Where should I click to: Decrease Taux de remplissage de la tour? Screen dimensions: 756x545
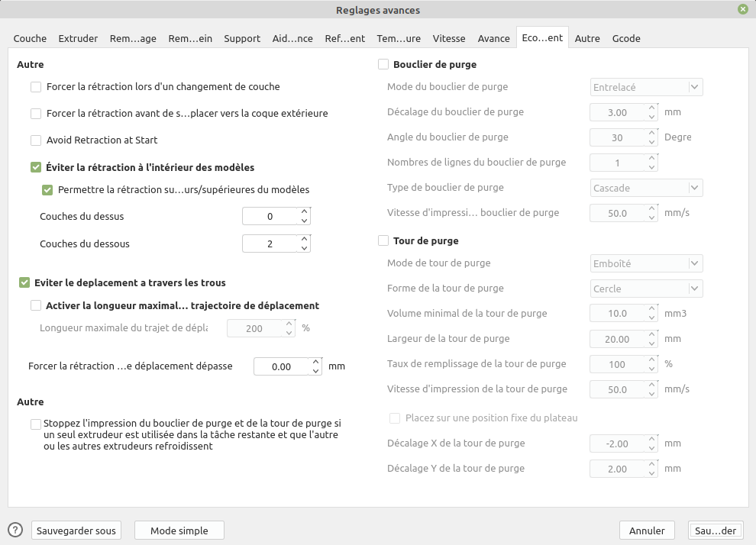click(652, 369)
